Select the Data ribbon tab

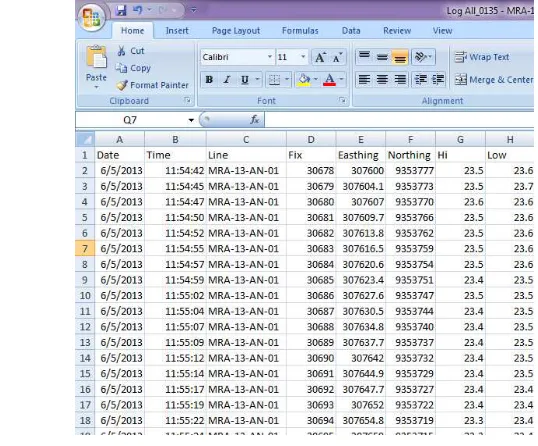[351, 31]
